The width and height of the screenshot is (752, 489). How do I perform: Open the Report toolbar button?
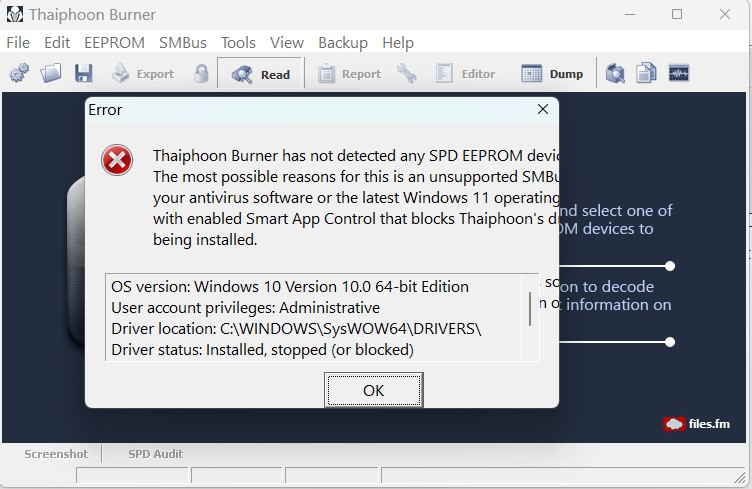349,74
